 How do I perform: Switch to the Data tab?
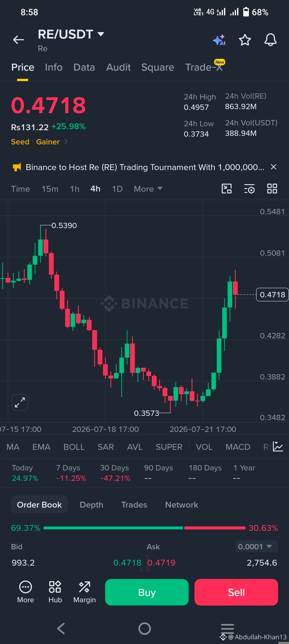pyautogui.click(x=84, y=67)
